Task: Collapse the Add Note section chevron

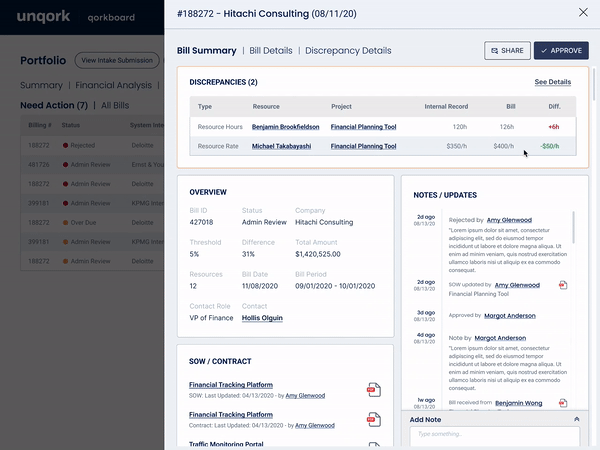Action: point(577,419)
